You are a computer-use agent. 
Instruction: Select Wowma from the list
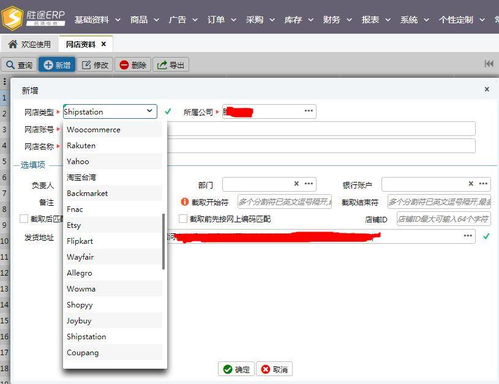114,289
